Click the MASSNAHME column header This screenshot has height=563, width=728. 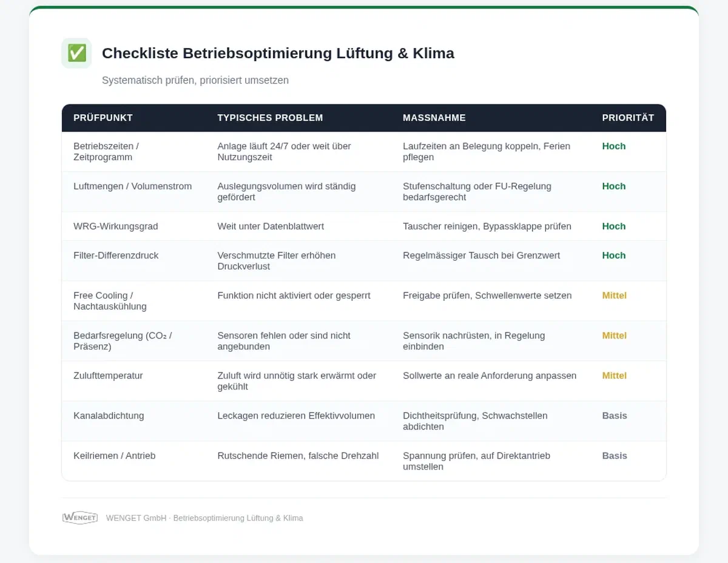(434, 118)
